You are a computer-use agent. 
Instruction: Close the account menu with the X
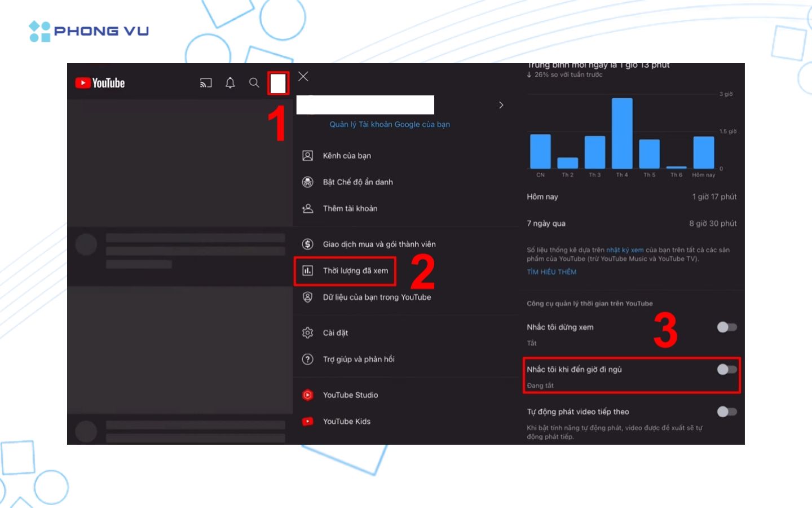[x=303, y=77]
